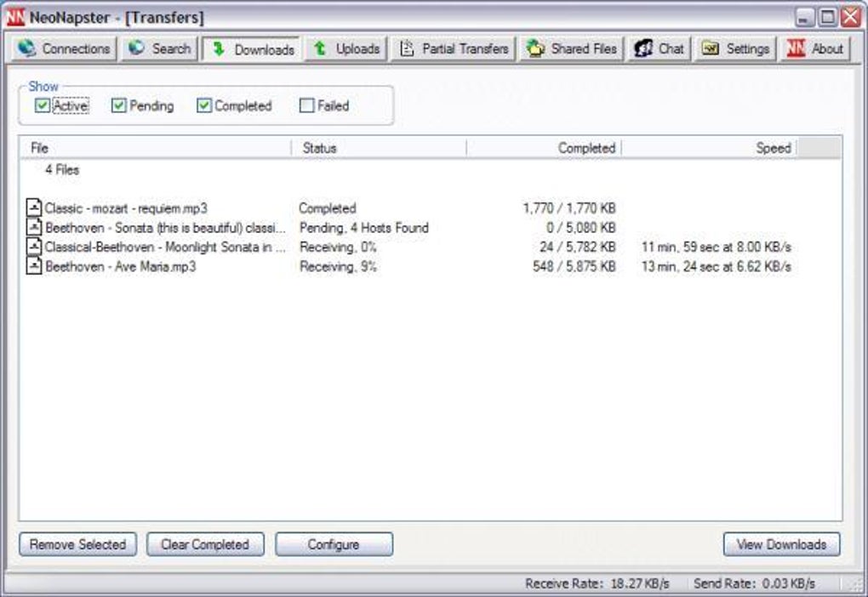Click the '4 Files' group label
868x597 pixels.
(x=62, y=170)
